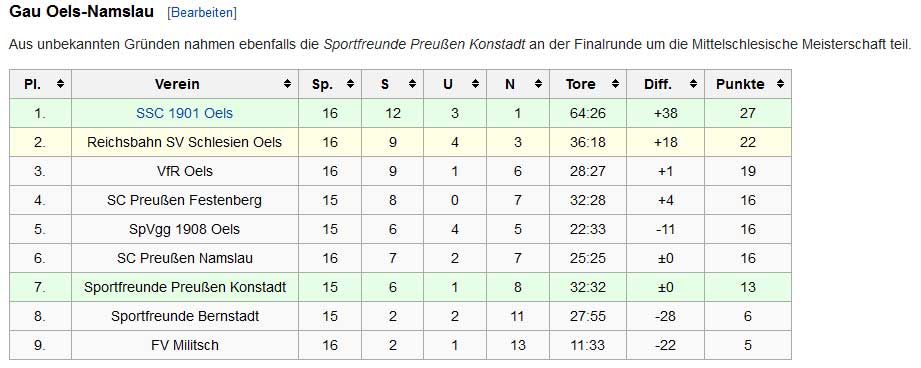The height and width of the screenshot is (368, 921).
Task: Open the SSC 1901 Oels link
Action: click(184, 113)
